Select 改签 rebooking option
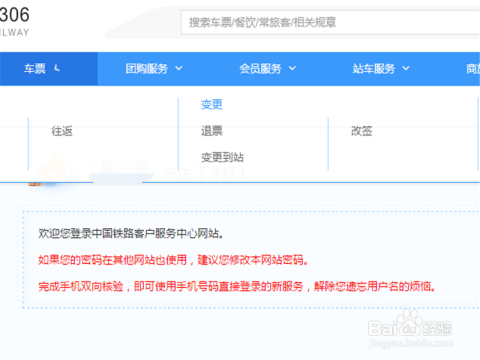 click(362, 131)
